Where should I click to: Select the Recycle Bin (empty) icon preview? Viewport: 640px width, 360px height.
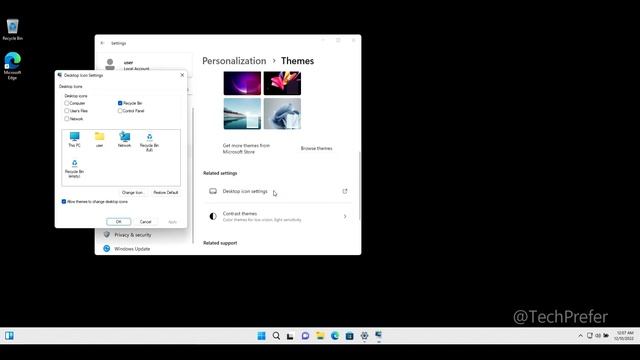pyautogui.click(x=74, y=168)
